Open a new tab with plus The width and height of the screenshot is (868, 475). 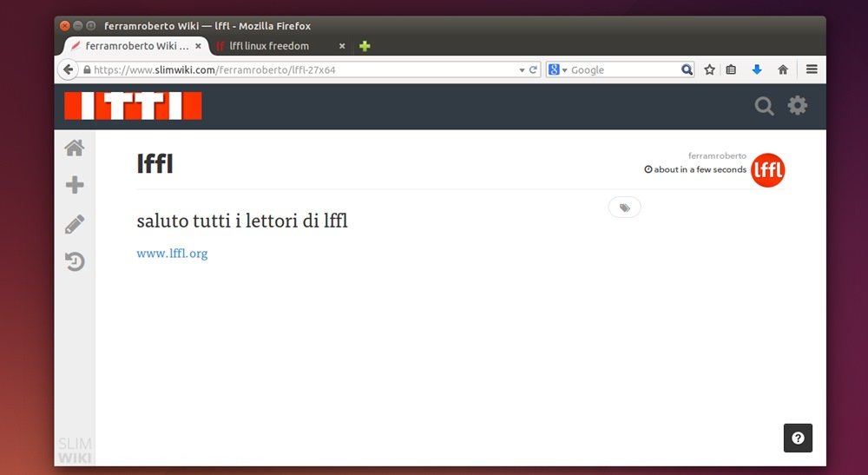tap(365, 46)
